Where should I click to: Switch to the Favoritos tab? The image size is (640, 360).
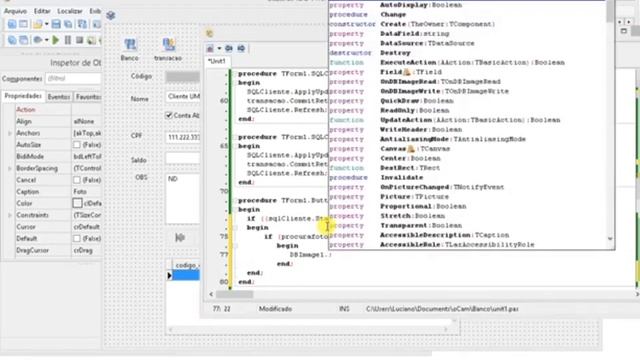[x=88, y=97]
